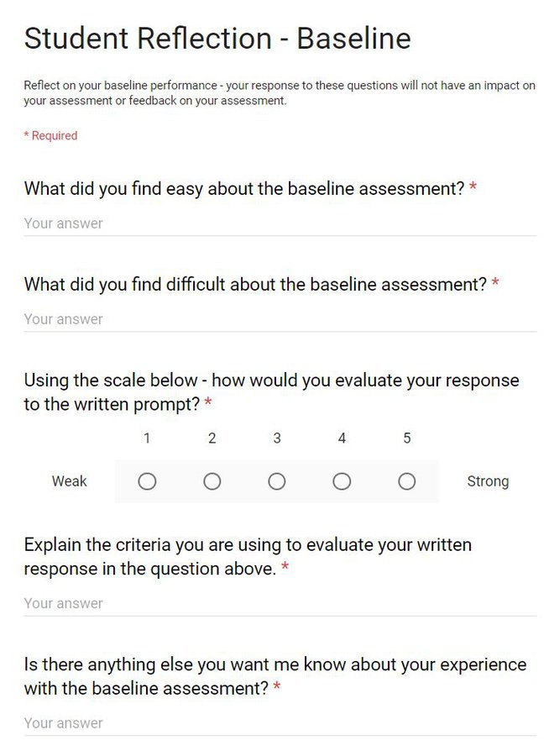Select rating 1 on the written prompt scale
The image size is (549, 756).
point(147,481)
